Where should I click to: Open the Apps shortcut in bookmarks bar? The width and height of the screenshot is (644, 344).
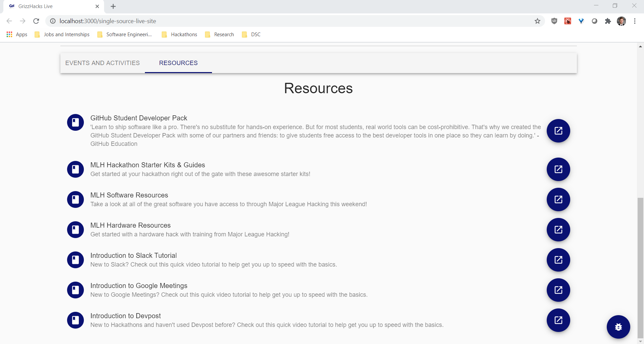click(17, 35)
